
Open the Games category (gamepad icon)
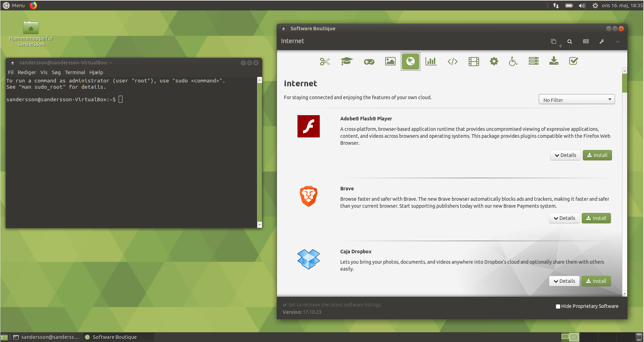369,62
